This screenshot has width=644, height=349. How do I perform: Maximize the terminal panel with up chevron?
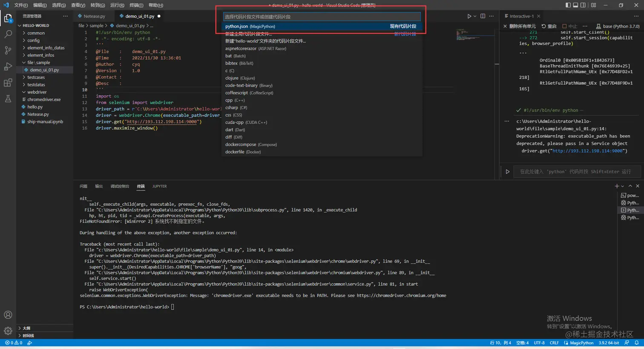630,186
